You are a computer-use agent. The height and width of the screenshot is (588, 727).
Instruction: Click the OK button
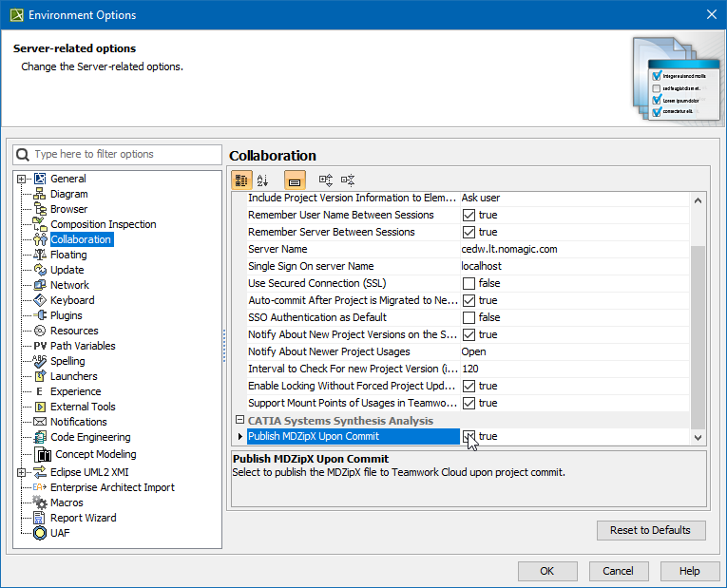(x=547, y=571)
